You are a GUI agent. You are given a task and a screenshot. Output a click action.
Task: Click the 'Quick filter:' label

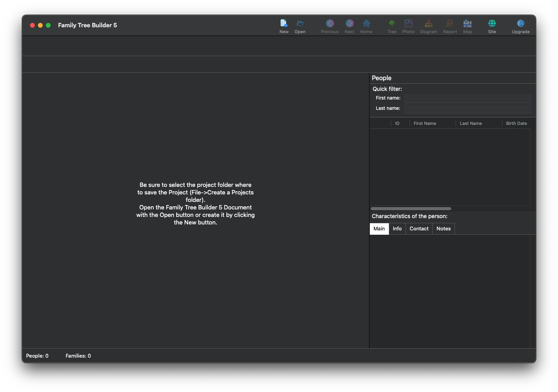click(387, 89)
